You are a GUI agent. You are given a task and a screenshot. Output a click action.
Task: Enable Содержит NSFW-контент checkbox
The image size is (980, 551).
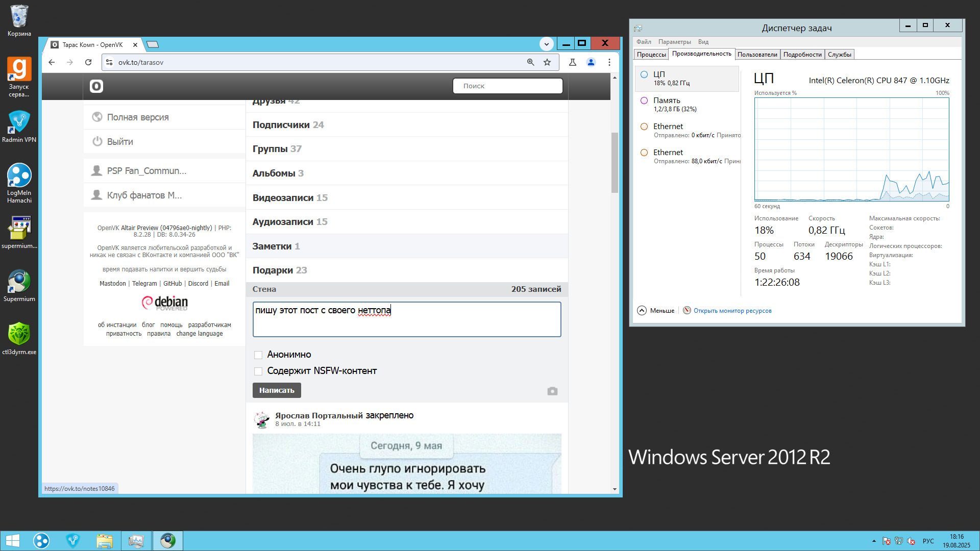click(x=258, y=371)
